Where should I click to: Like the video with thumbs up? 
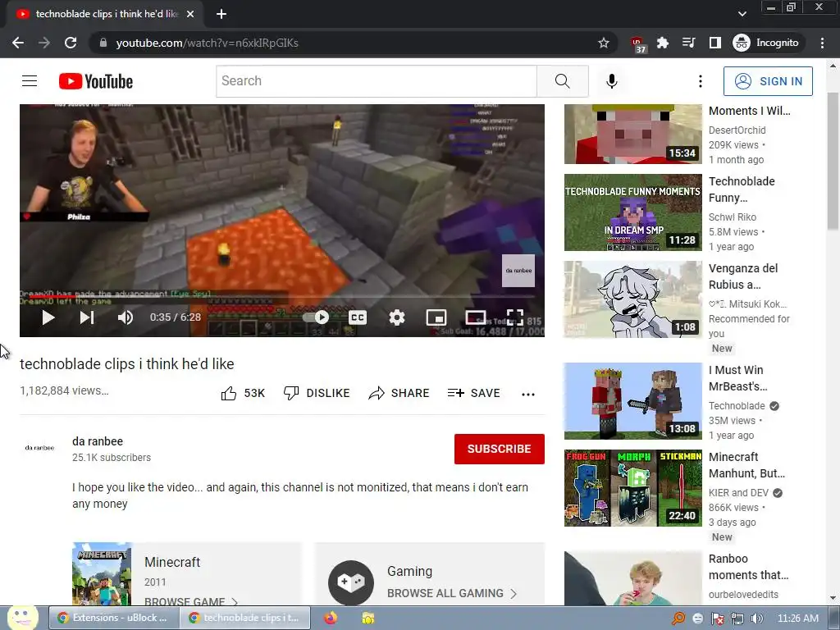(x=243, y=393)
